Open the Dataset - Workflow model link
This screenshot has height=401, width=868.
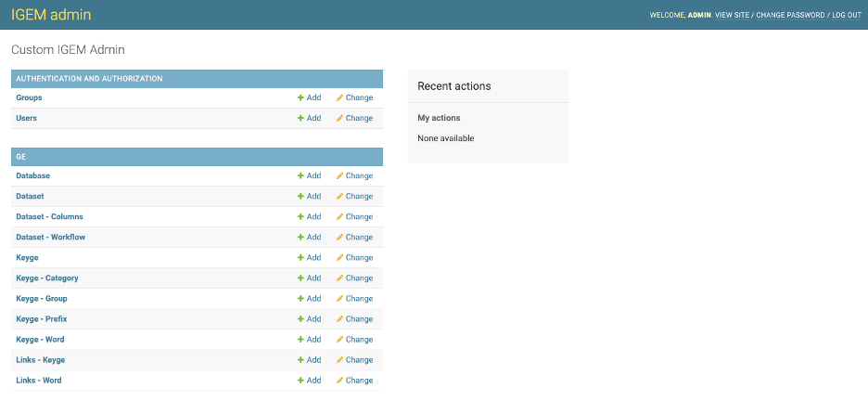[50, 237]
